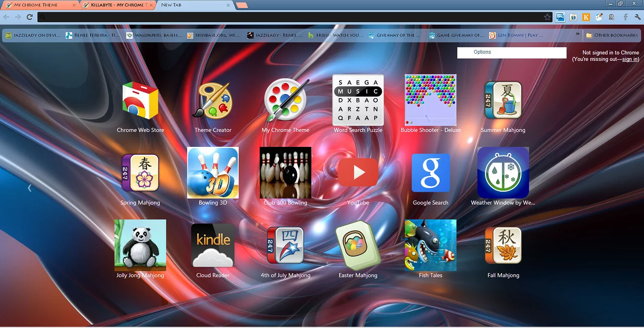Screen dimensions: 644x328
Task: Click the Options button
Action: (512, 52)
